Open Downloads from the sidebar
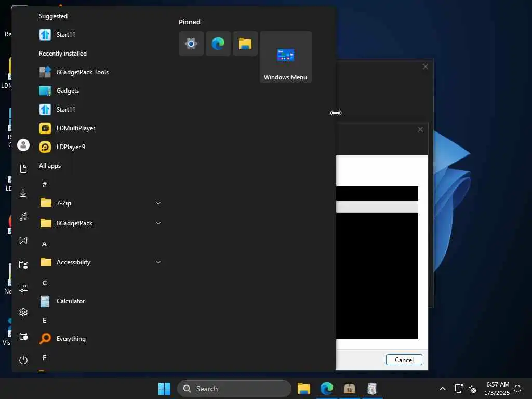 click(x=23, y=193)
